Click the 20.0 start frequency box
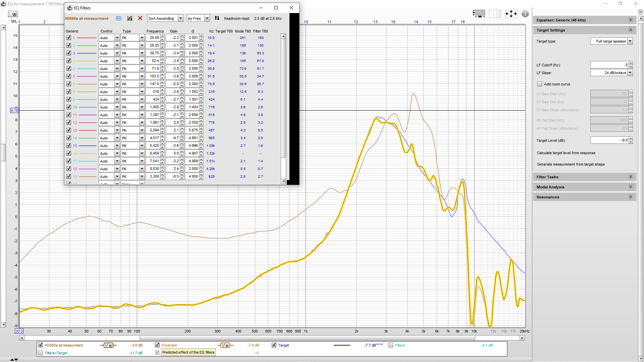Image resolution: width=644 pixels, height=362 pixels. (19, 331)
